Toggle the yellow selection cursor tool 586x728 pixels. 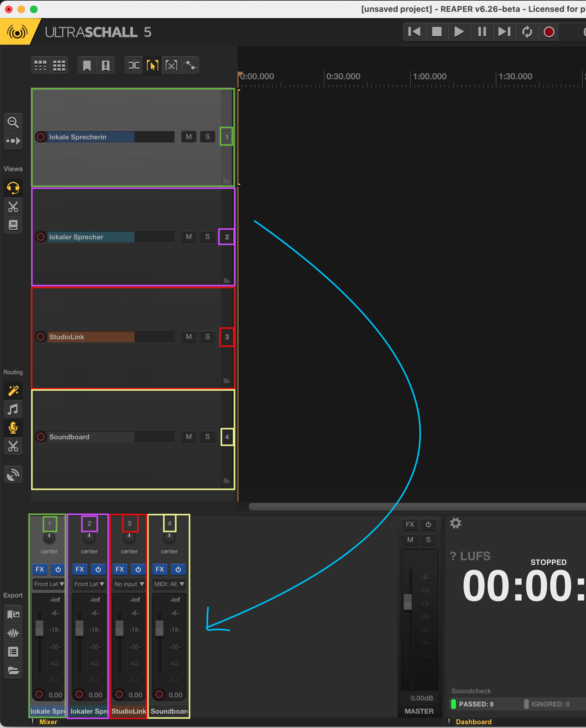pos(152,66)
